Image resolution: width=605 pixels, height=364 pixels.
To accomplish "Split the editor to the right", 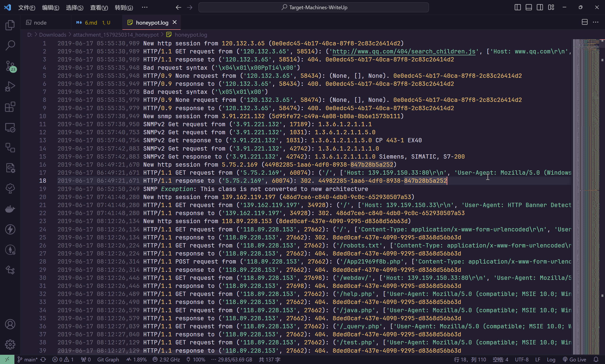I will point(585,22).
